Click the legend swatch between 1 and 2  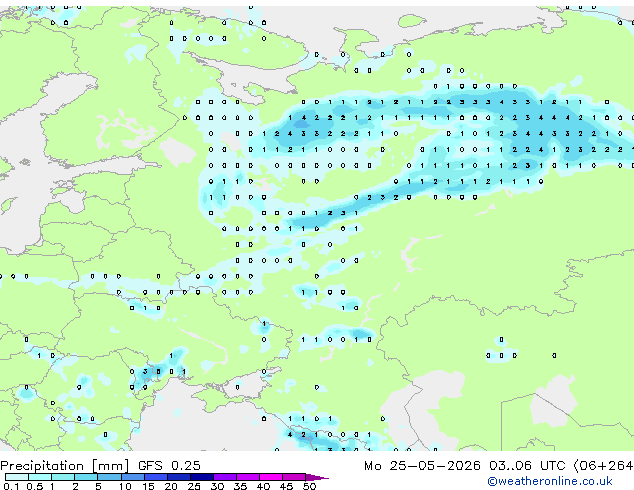click(63, 477)
